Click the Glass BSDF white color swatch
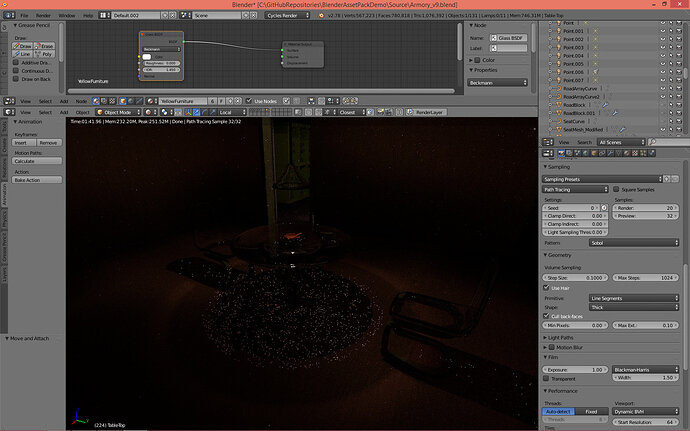Viewport: 690px width, 431px height. [x=147, y=57]
